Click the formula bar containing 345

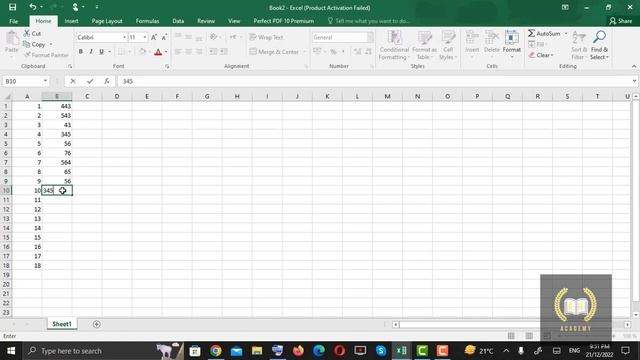pyautogui.click(x=373, y=81)
